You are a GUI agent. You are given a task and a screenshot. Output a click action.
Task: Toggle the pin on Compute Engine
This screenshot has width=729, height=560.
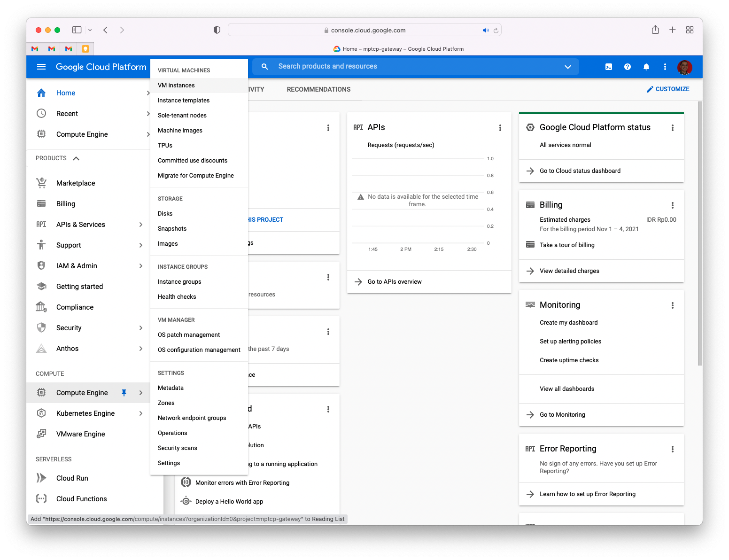click(124, 393)
